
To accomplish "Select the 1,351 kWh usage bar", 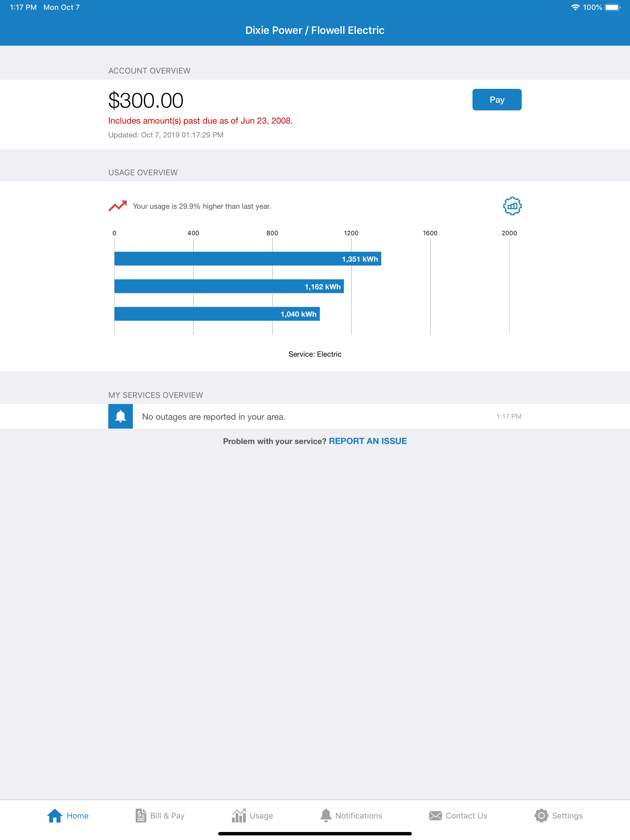I will pos(247,259).
